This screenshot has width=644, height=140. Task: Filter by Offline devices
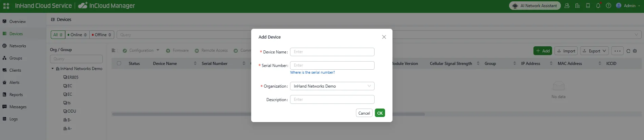click(101, 35)
